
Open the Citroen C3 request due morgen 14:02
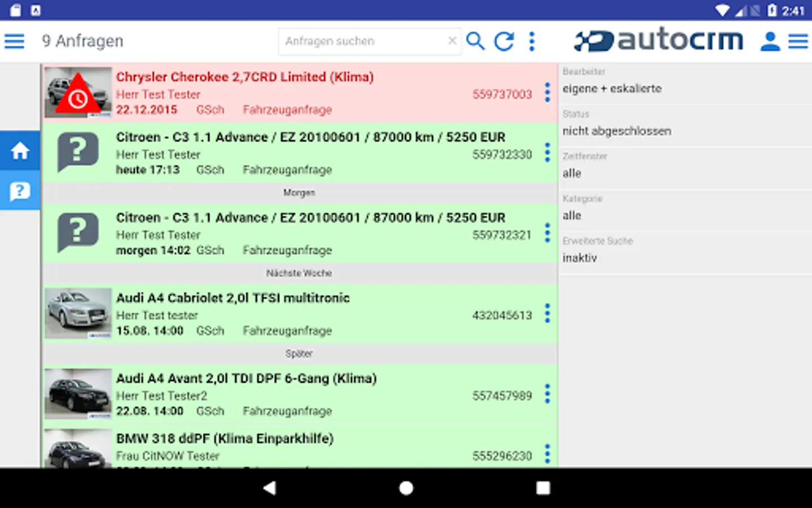coord(300,233)
